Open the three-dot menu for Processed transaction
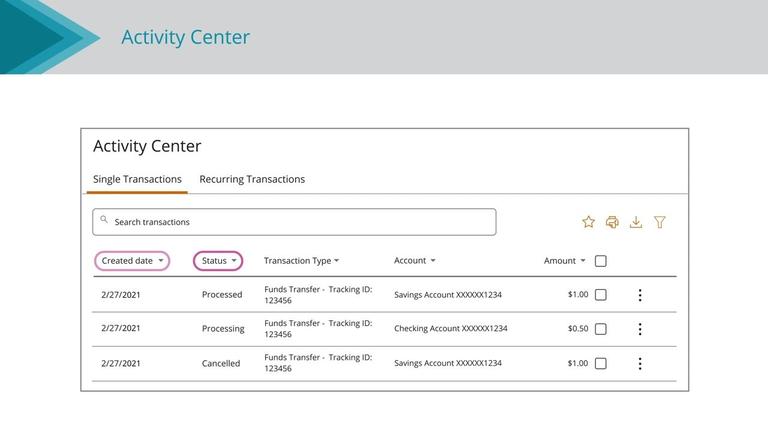Screen dimensions: 768x432 [640, 295]
